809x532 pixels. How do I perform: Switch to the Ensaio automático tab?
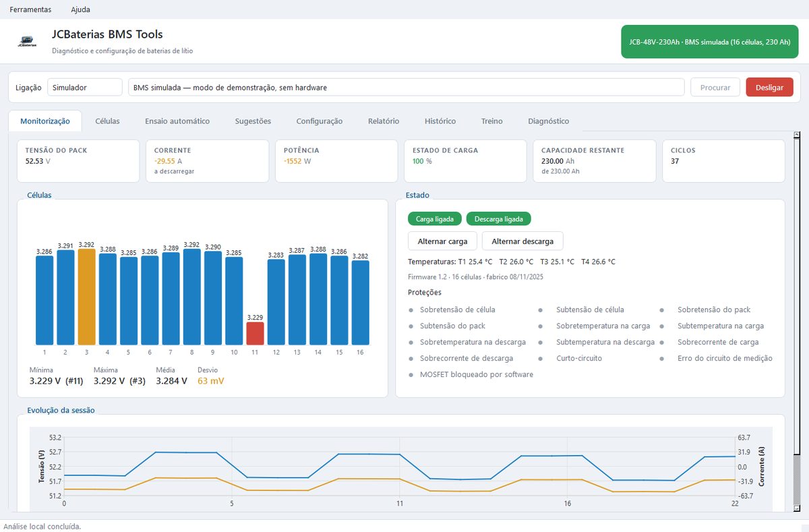coord(177,121)
